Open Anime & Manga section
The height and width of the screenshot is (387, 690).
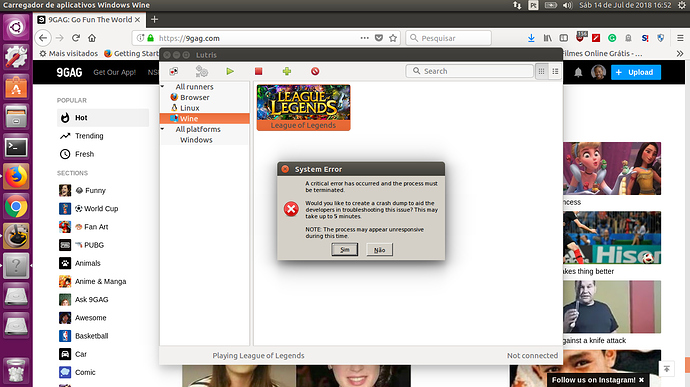(x=92, y=281)
